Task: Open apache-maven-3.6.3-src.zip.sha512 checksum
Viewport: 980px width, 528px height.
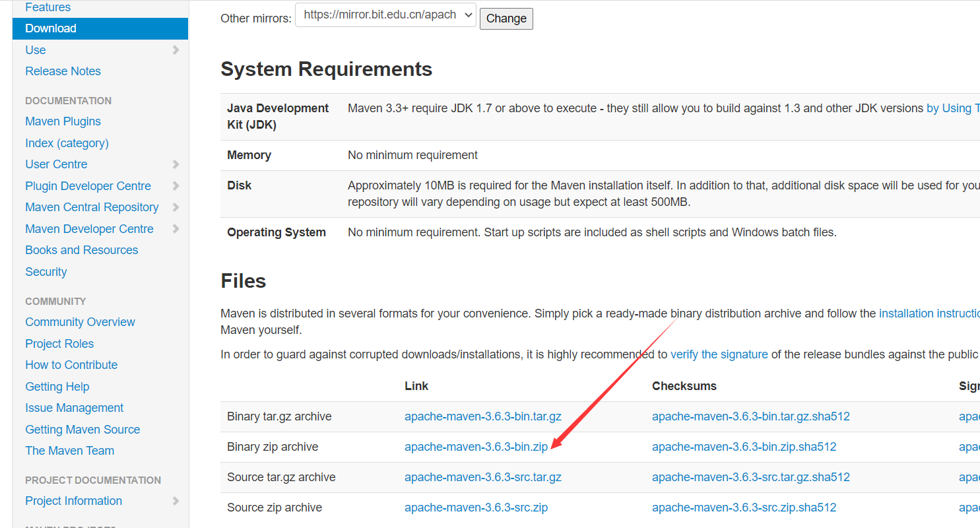Action: (744, 508)
